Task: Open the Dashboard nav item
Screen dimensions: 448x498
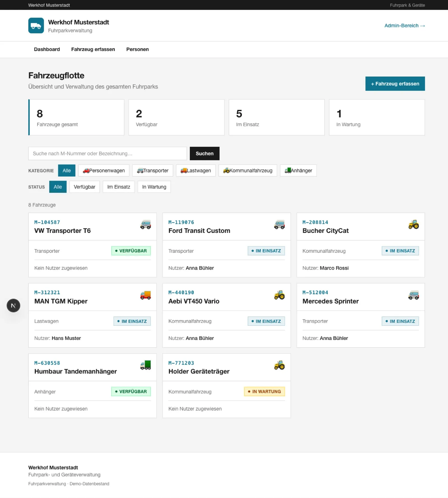Action: click(x=47, y=49)
